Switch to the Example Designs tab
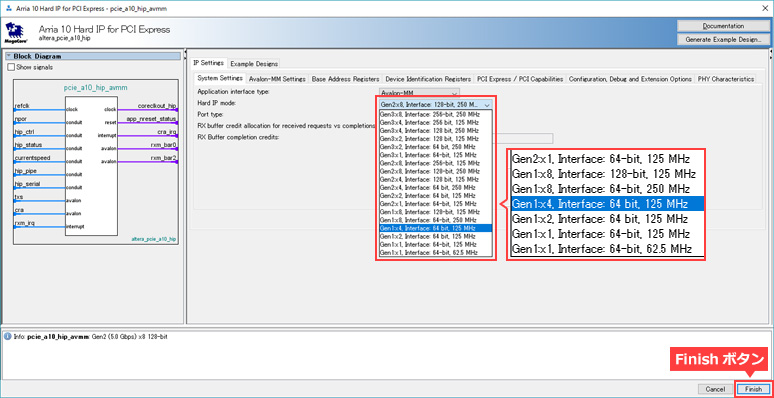Viewport: 774px width, 398px height. click(x=254, y=64)
